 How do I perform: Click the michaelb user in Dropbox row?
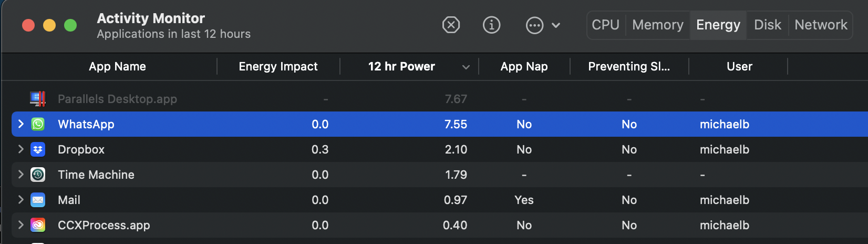tap(724, 149)
